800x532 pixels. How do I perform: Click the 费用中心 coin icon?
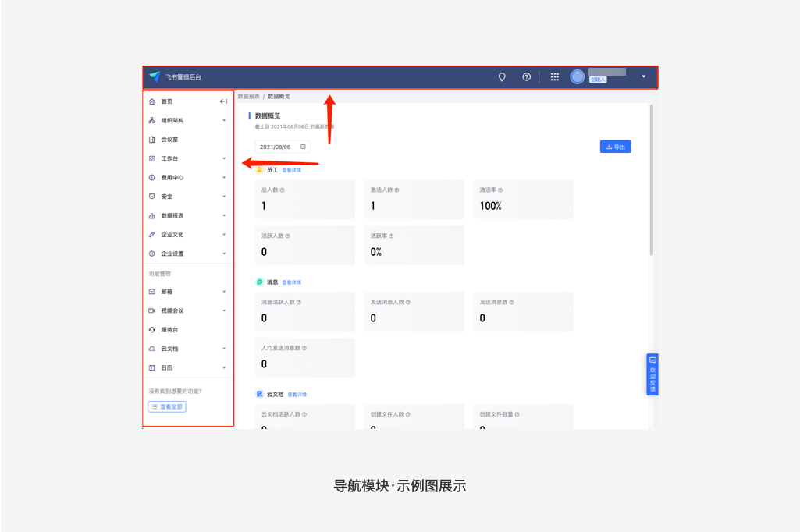pyautogui.click(x=152, y=178)
